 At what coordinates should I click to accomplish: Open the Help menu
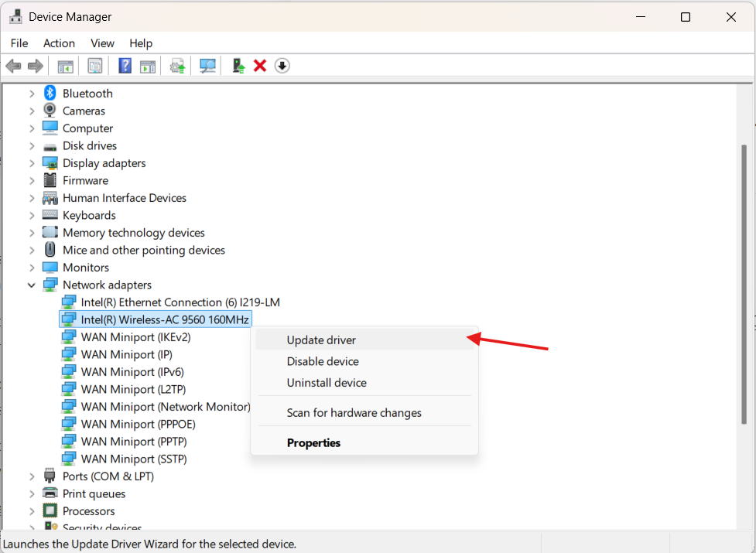pos(141,43)
